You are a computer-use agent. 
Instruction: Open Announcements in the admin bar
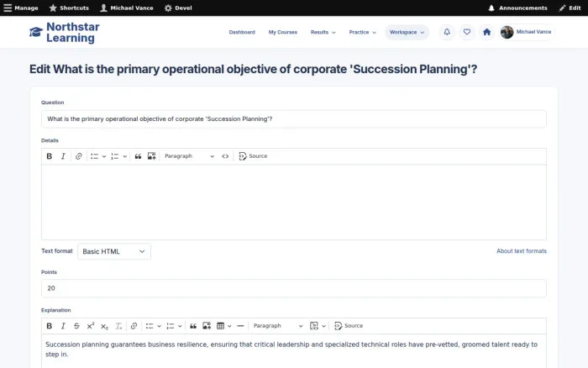click(517, 8)
